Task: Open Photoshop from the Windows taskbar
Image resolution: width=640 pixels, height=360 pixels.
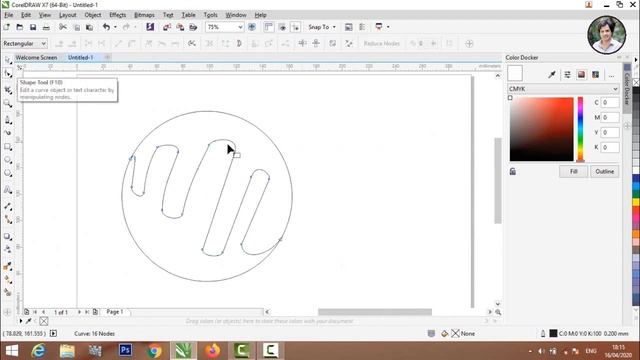Action: tap(125, 350)
